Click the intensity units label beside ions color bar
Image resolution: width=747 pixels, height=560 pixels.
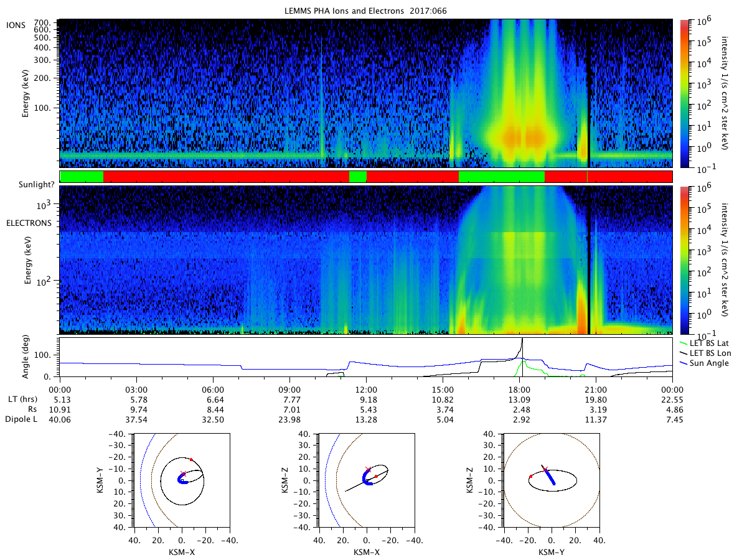pyautogui.click(x=726, y=92)
